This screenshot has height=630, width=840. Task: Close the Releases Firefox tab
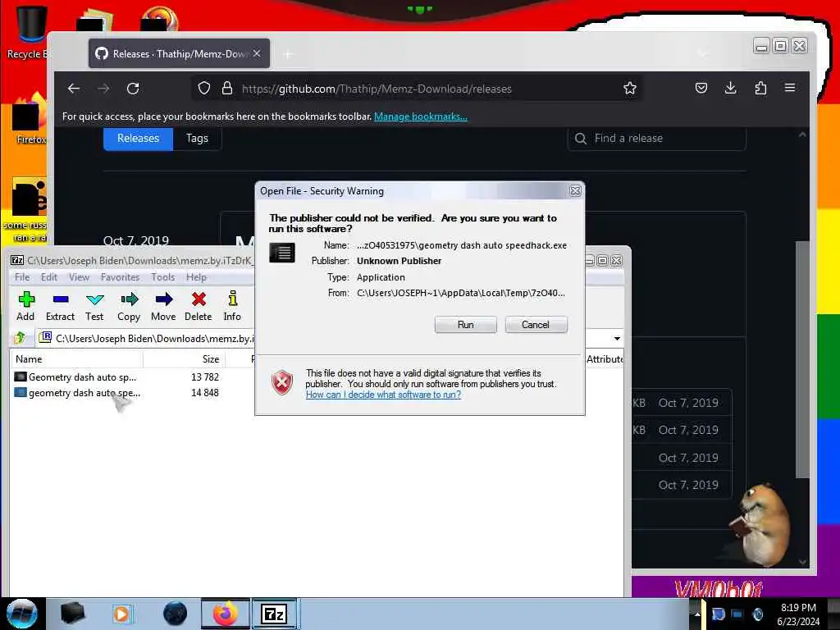[257, 53]
